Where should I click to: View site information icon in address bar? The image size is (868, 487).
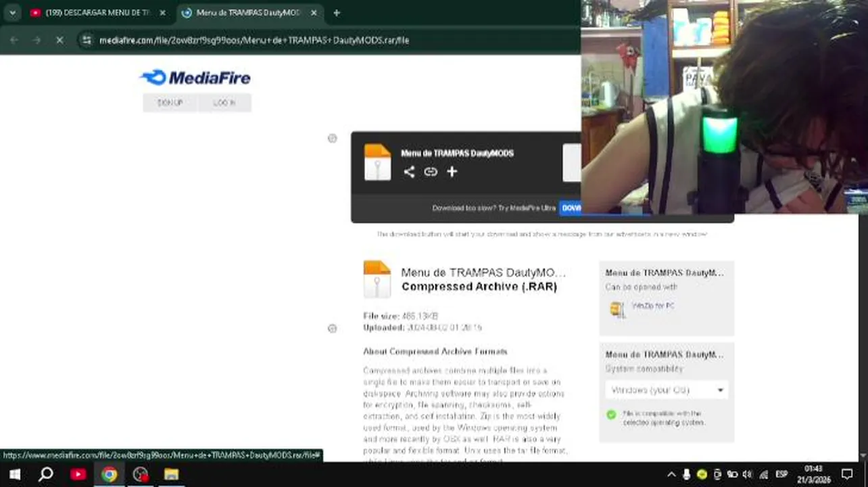point(86,41)
